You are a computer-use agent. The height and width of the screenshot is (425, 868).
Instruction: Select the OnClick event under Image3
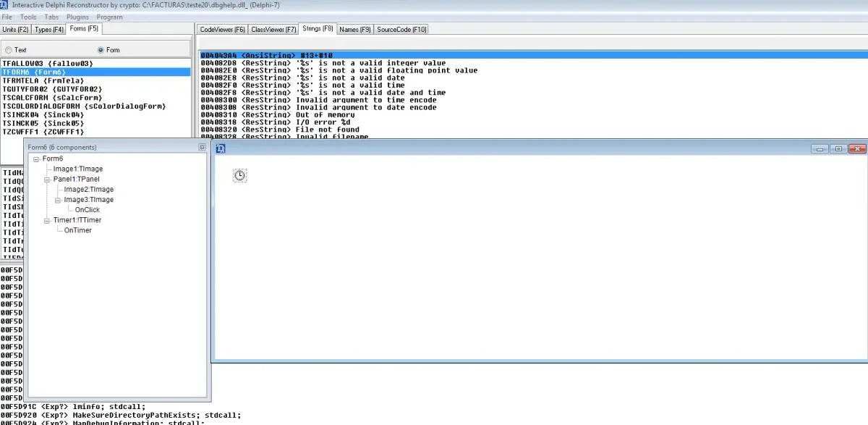[88, 209]
